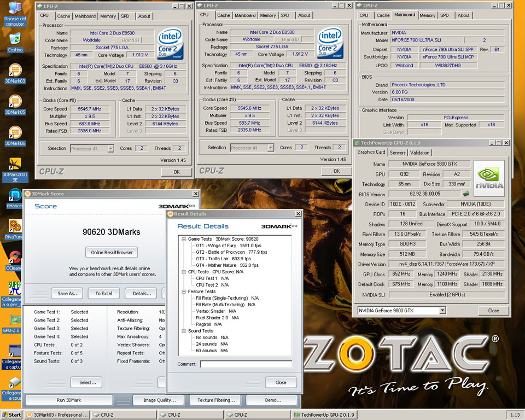The height and width of the screenshot is (420, 525).
Task: Open the Collegamento a cpuz desktop shortcut
Action: [x=13, y=388]
